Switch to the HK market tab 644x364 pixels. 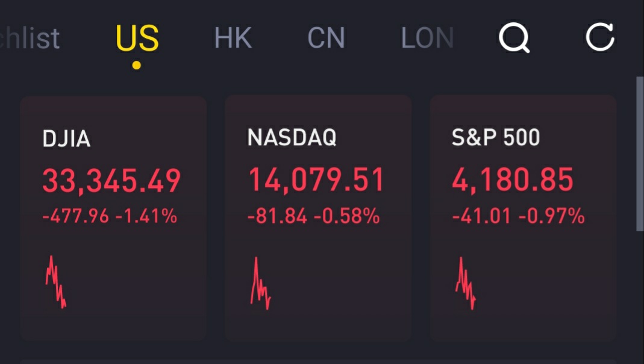[x=233, y=39]
